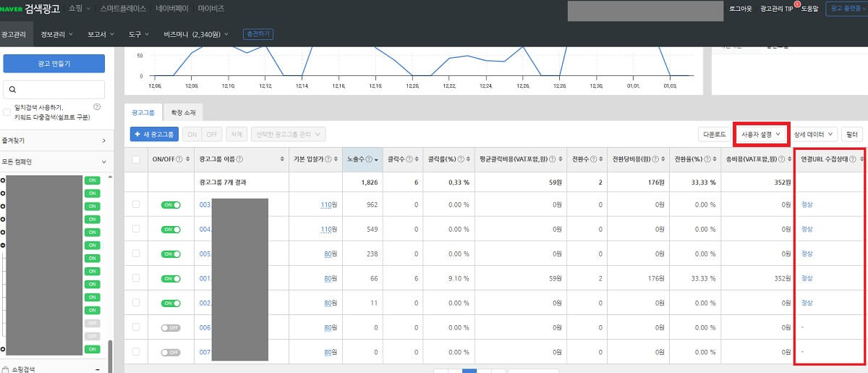The height and width of the screenshot is (373, 868).
Task: Expand the 보고서 menu
Action: tap(101, 34)
